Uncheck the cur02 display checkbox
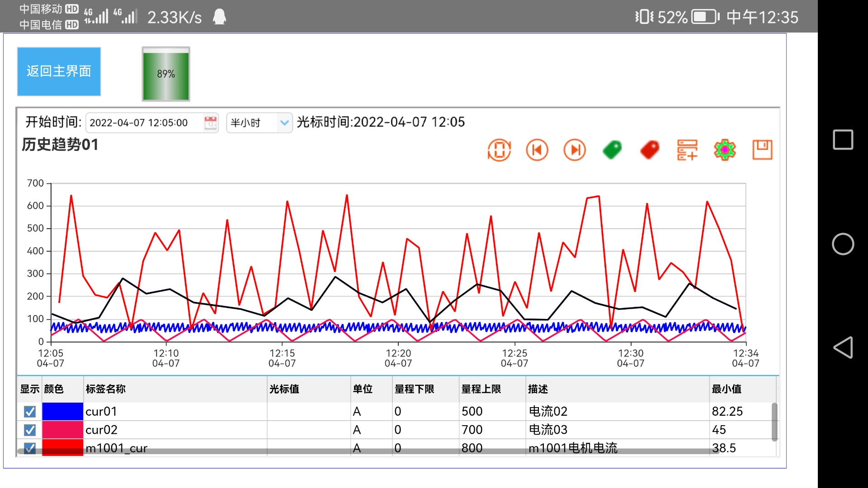The width and height of the screenshot is (868, 488). [x=30, y=430]
